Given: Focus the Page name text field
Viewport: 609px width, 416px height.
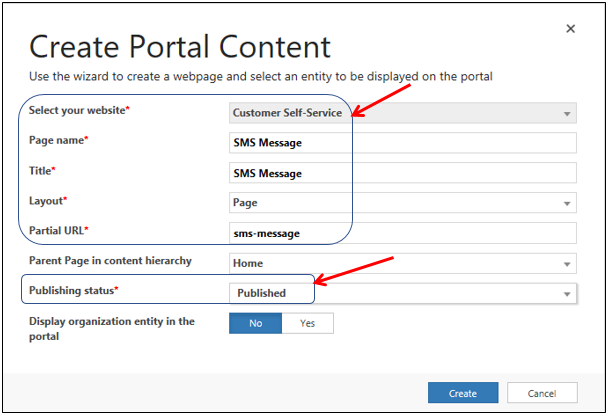Looking at the screenshot, I should (x=402, y=143).
